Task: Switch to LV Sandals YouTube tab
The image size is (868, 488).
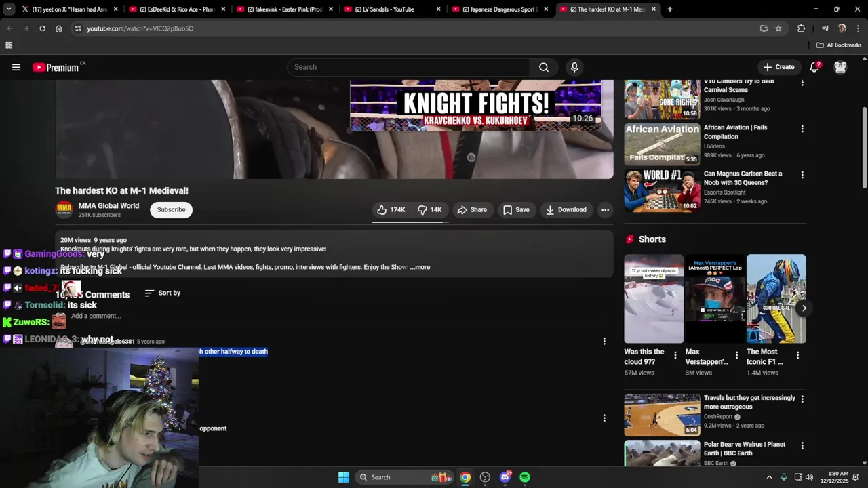Action: 391,9
